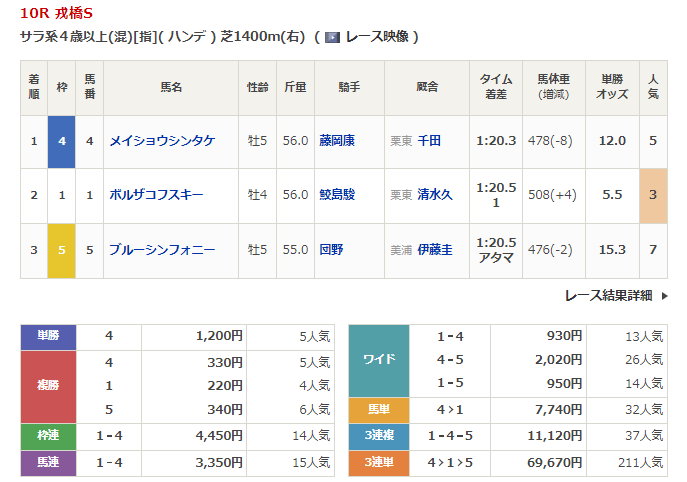Open trainer 千田 page
This screenshot has height=482, width=687.
tap(429, 141)
